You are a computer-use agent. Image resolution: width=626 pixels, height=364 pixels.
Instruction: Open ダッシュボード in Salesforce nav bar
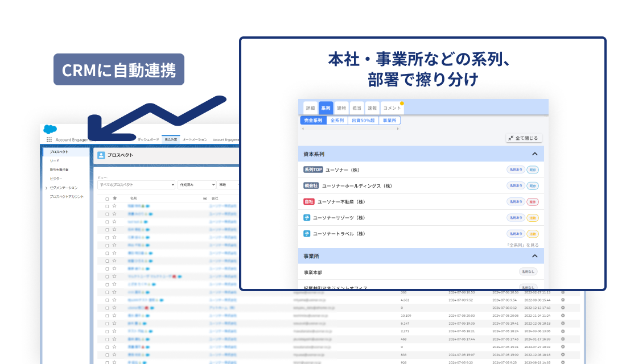[x=148, y=140]
